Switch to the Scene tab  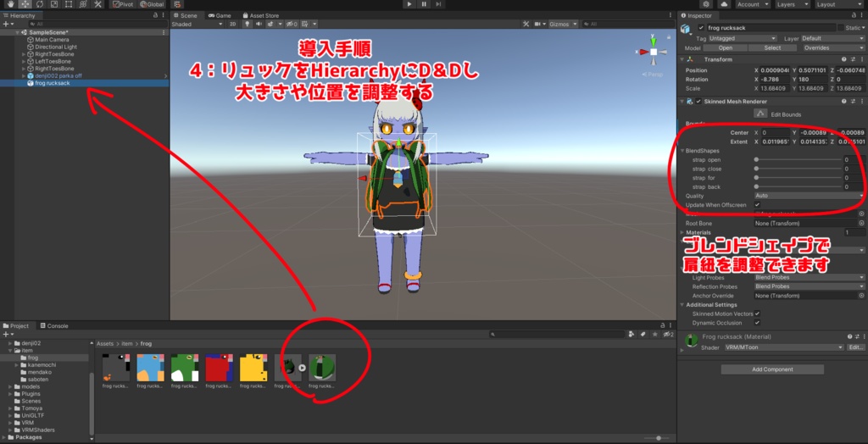point(186,15)
